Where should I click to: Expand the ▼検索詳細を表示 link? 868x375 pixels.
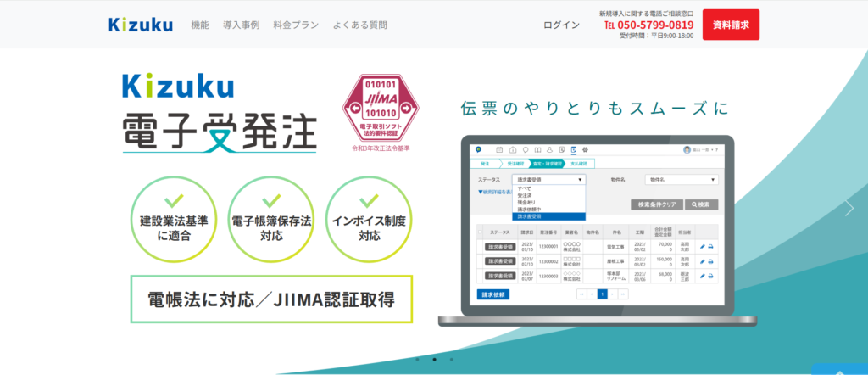[495, 192]
